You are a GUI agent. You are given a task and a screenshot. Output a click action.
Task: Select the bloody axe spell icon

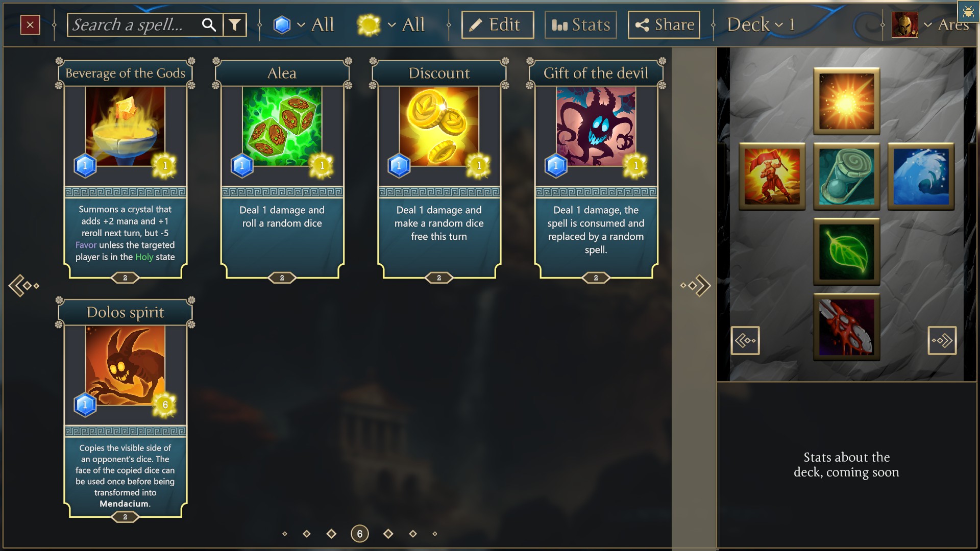[846, 327]
